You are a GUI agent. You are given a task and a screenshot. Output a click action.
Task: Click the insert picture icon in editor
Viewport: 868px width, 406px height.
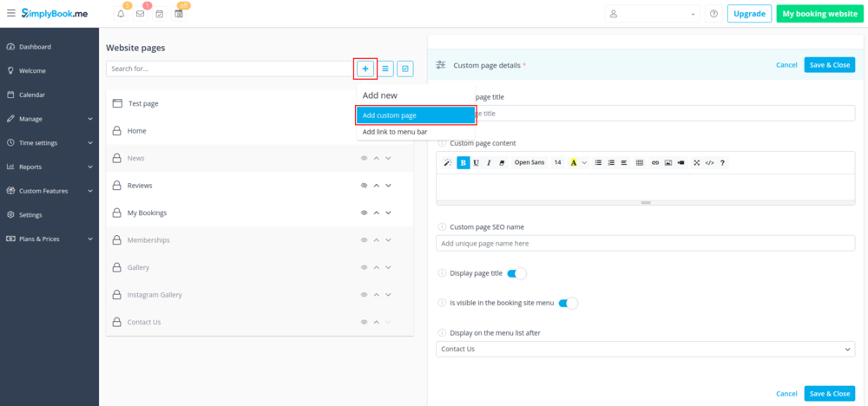click(x=668, y=162)
